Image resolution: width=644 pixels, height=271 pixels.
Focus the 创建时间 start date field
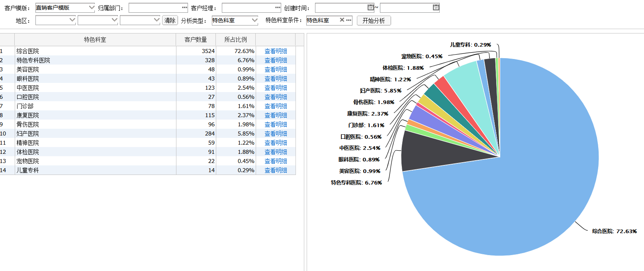pos(341,8)
